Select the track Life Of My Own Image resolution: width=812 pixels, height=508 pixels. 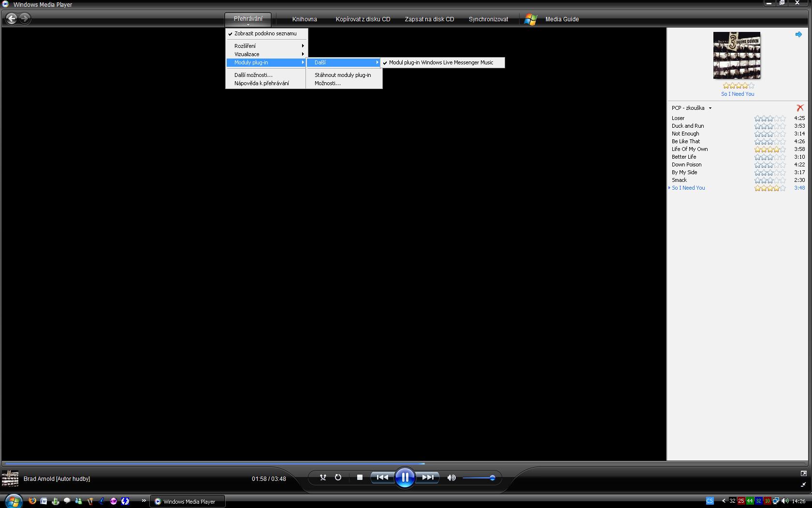pyautogui.click(x=690, y=149)
